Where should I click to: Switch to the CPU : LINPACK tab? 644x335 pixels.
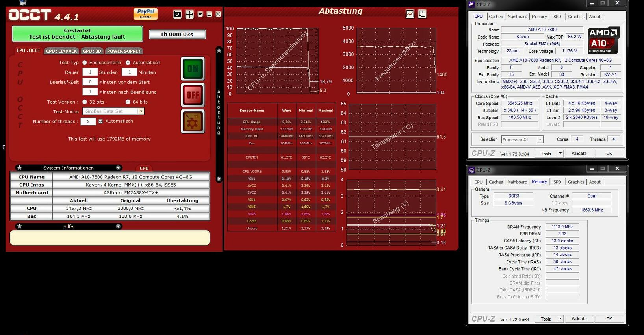tap(61, 51)
